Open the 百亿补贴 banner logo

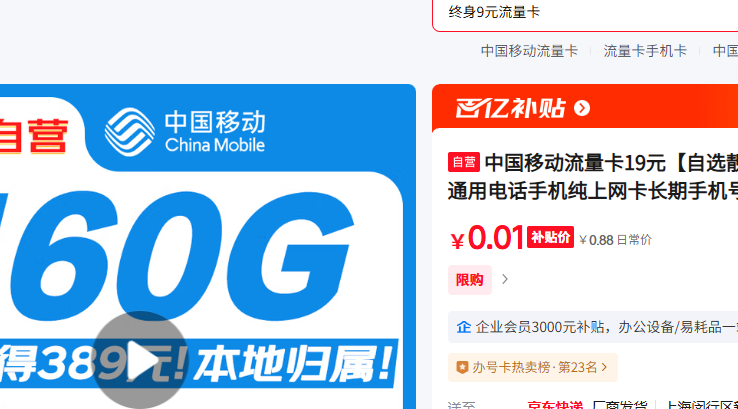coord(510,108)
